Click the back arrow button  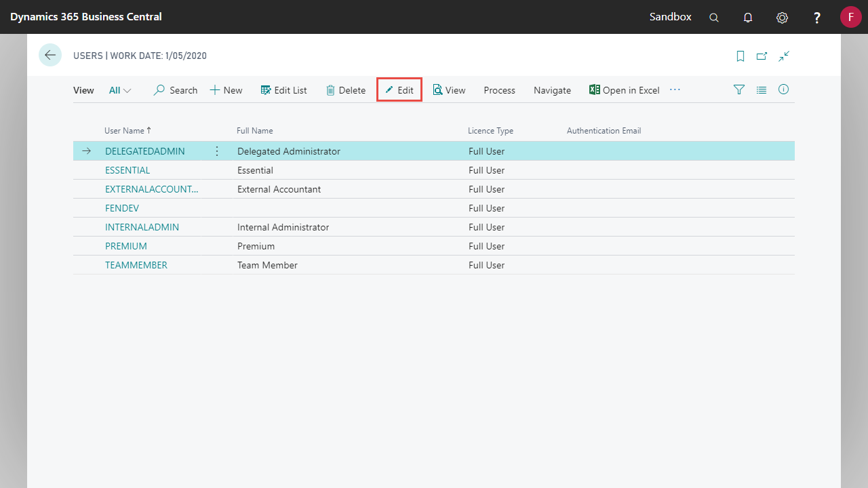(x=50, y=55)
